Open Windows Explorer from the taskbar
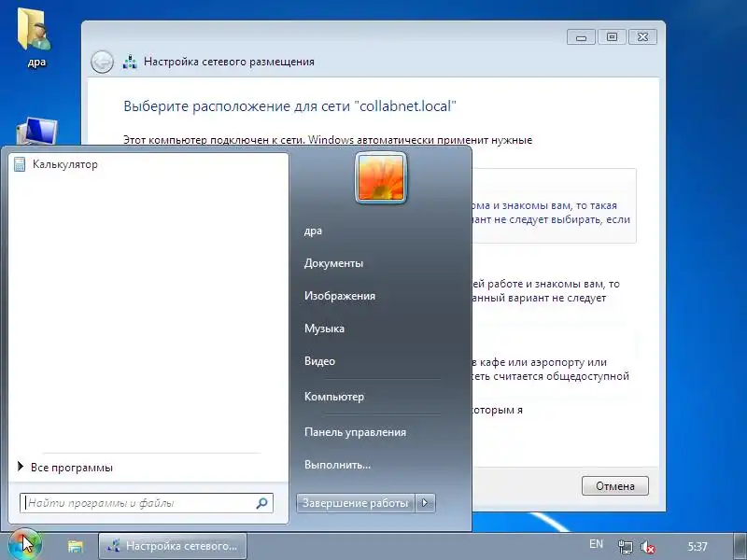This screenshot has height=560, width=747. click(75, 546)
